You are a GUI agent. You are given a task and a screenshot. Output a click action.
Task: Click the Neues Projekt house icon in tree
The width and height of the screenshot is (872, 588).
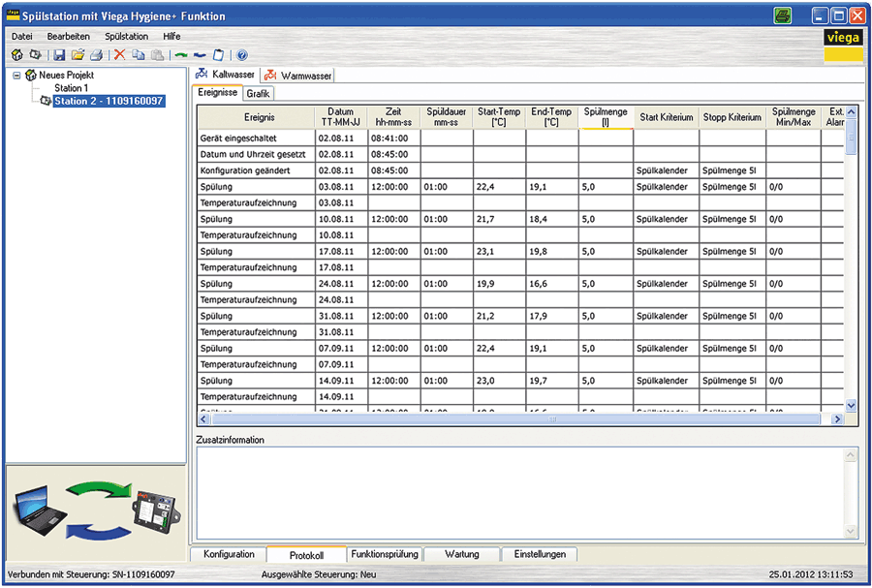31,75
